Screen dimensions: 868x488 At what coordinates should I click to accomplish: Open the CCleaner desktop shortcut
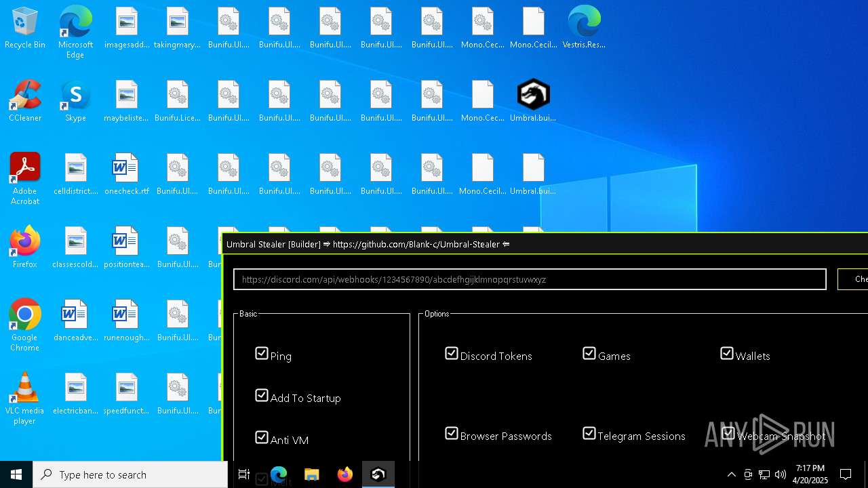25,102
